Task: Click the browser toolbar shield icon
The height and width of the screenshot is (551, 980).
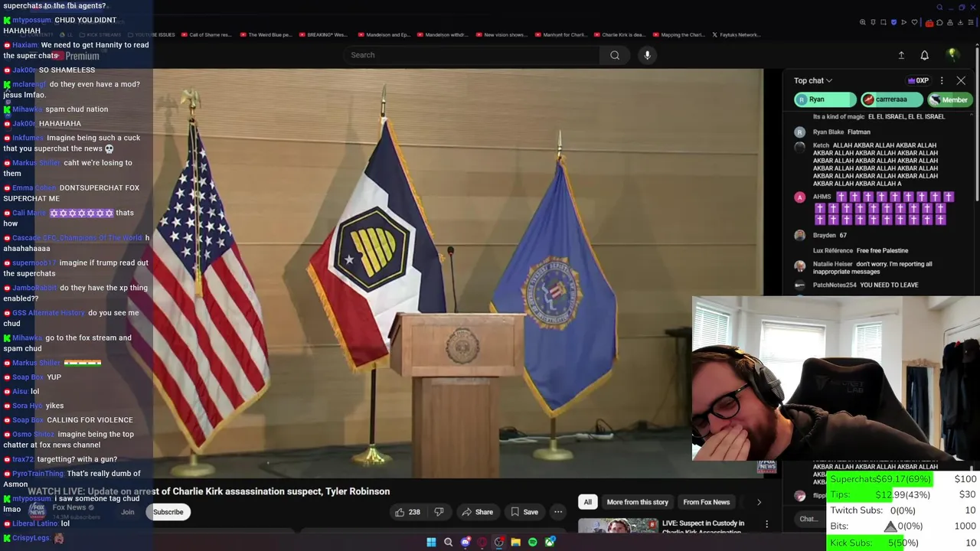Action: (893, 22)
